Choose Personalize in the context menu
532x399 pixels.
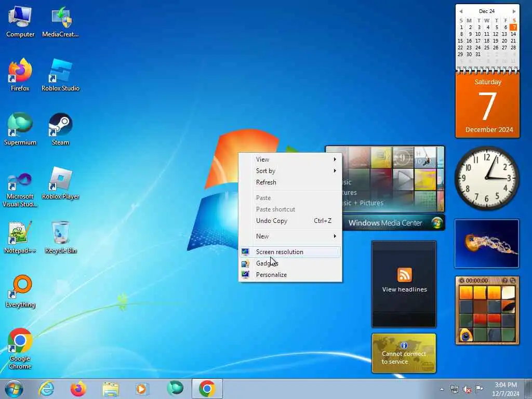(290, 275)
